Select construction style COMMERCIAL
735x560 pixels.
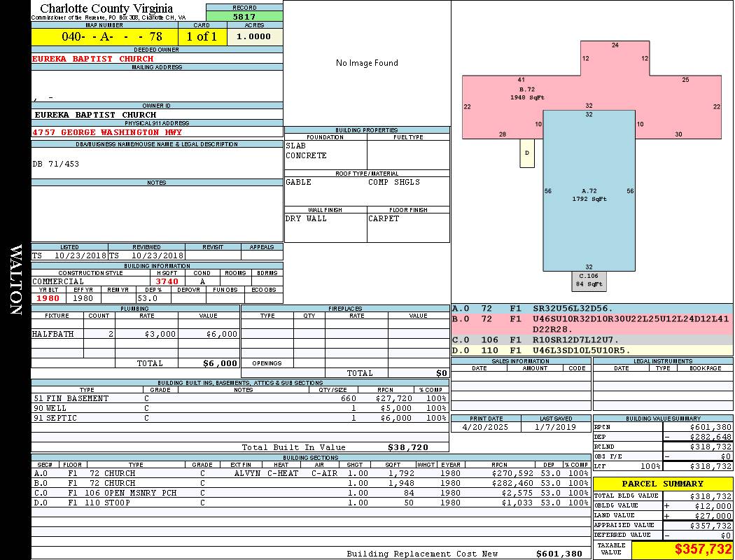pos(58,281)
